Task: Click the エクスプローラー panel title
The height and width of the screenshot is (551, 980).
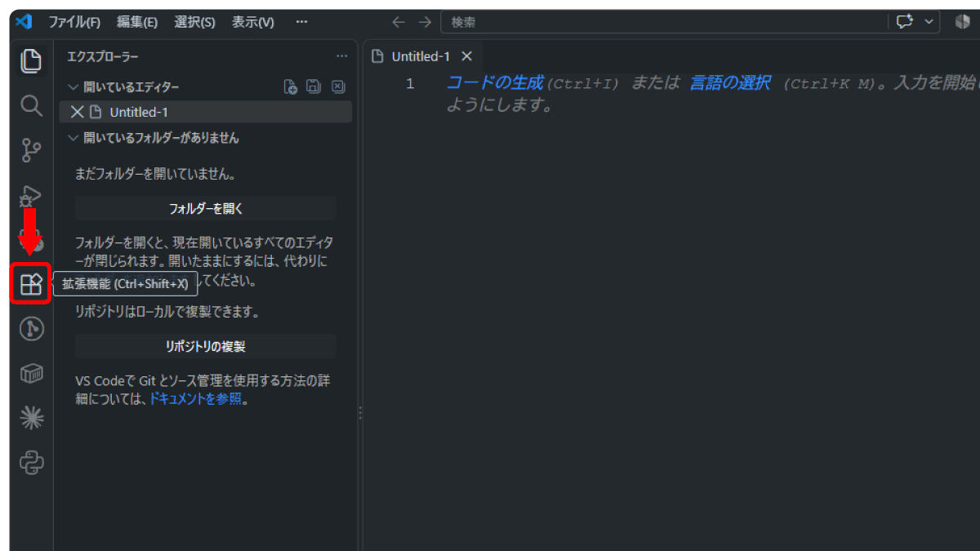Action: point(103,56)
